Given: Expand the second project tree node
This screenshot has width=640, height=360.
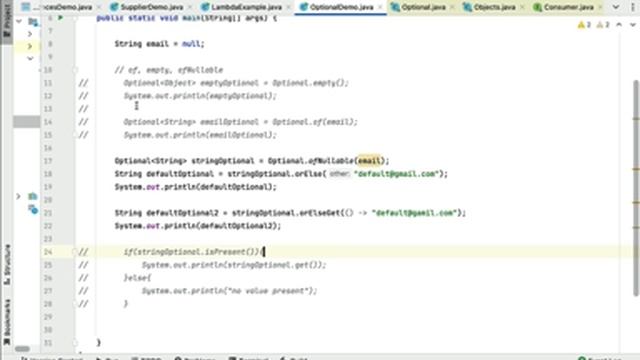Looking at the screenshot, I should tap(30, 34).
